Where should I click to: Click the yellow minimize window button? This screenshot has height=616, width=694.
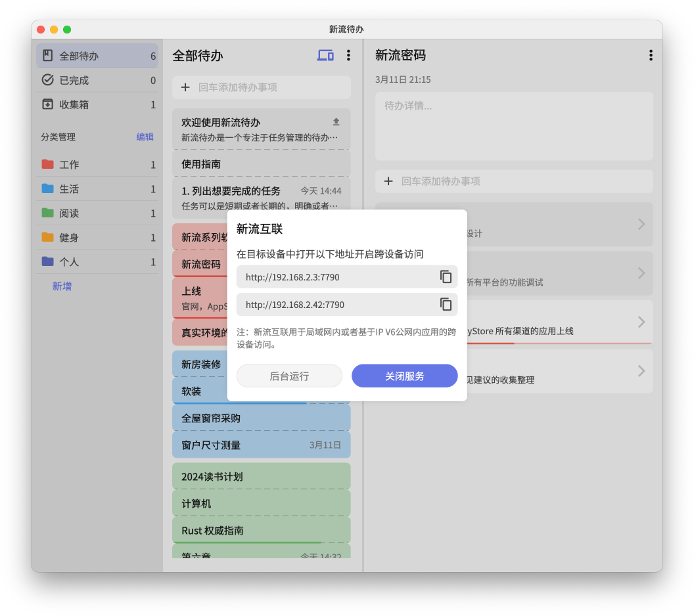pyautogui.click(x=54, y=29)
